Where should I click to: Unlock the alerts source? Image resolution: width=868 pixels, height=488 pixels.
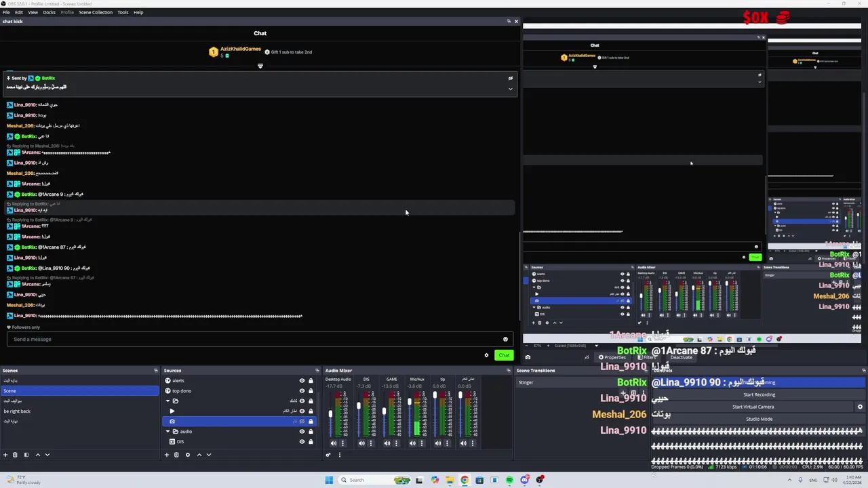(x=311, y=381)
